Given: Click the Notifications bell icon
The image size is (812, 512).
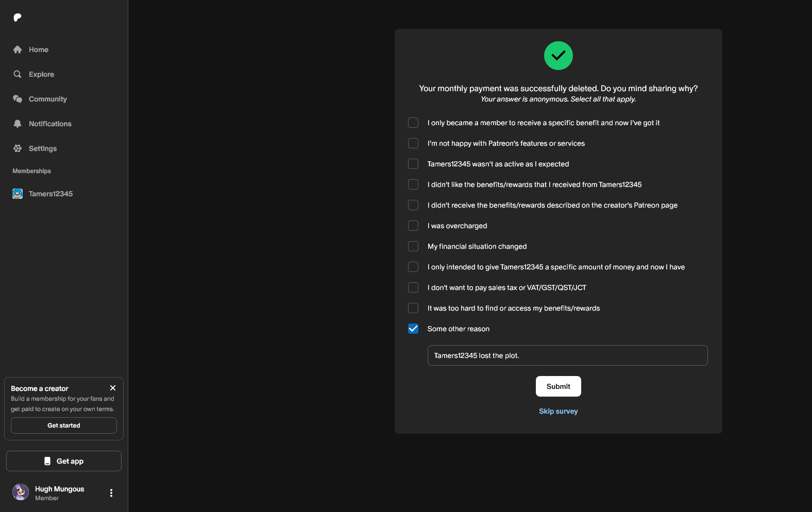Looking at the screenshot, I should [x=18, y=124].
